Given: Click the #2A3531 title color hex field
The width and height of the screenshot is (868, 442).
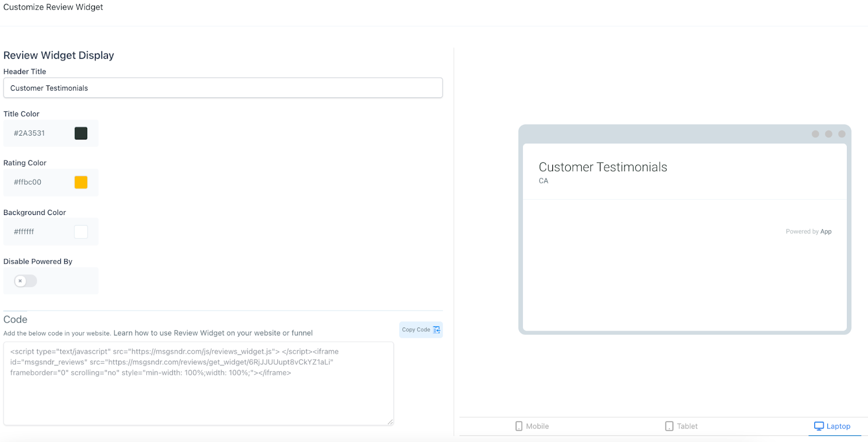Looking at the screenshot, I should (x=38, y=133).
